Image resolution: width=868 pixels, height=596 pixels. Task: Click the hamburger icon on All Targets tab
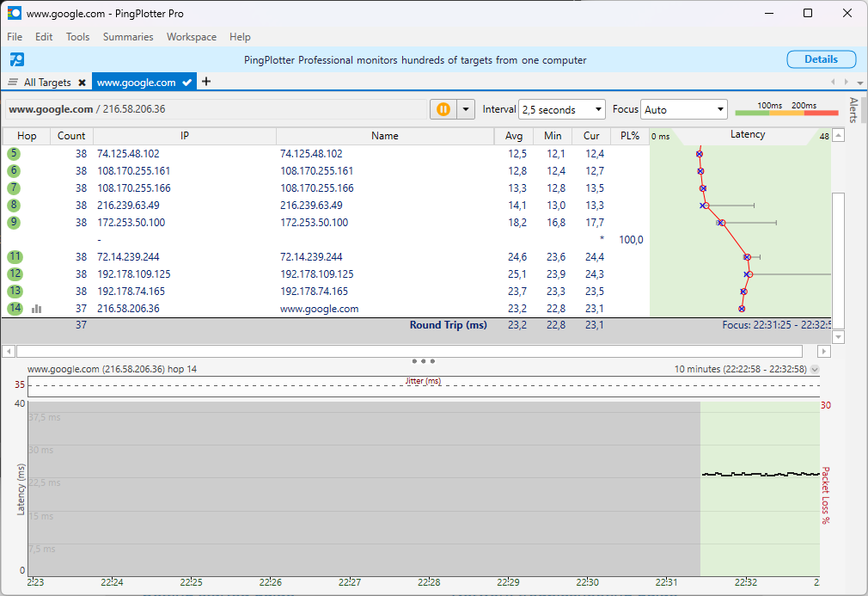tap(13, 82)
